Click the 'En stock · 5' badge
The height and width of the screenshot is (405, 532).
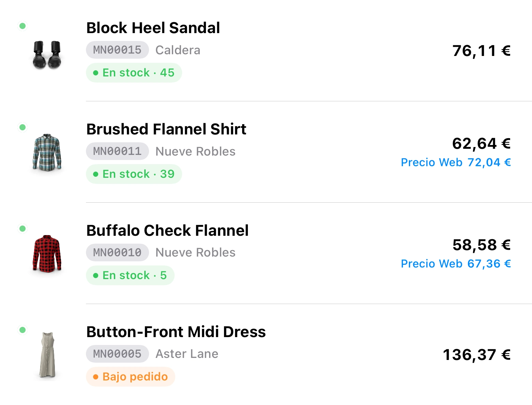[x=130, y=275]
